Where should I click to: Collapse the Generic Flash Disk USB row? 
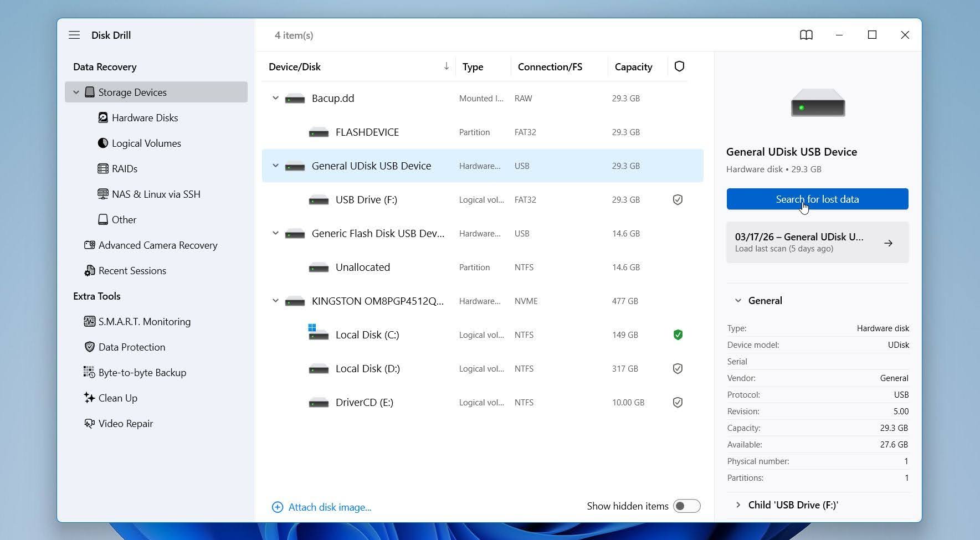275,234
